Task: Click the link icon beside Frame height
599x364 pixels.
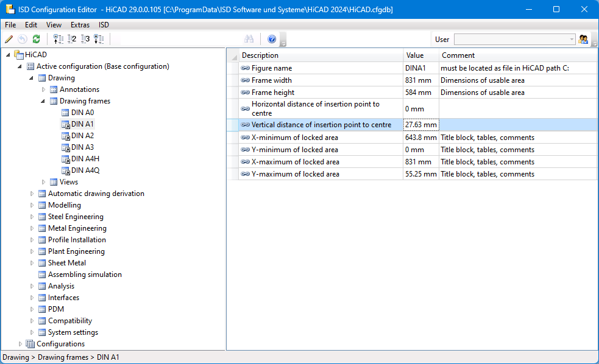Action: coord(245,93)
